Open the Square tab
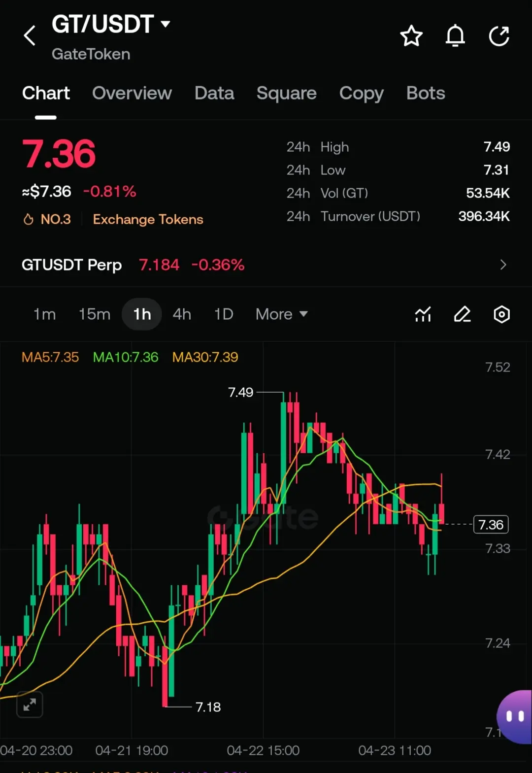The width and height of the screenshot is (532, 773). pos(287,93)
